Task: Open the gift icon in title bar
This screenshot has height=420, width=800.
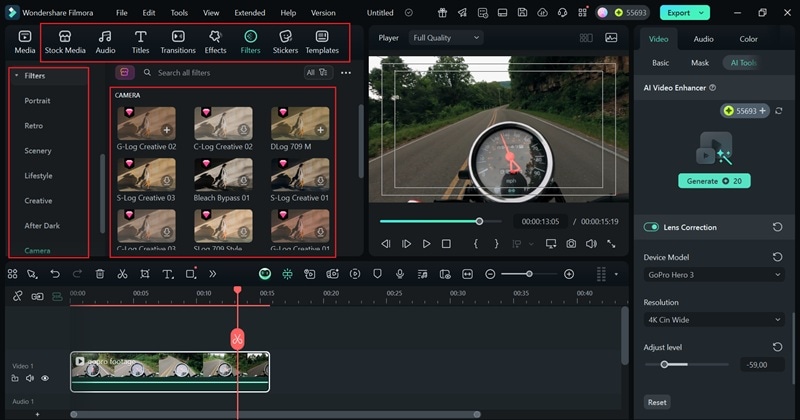Action: click(x=442, y=13)
